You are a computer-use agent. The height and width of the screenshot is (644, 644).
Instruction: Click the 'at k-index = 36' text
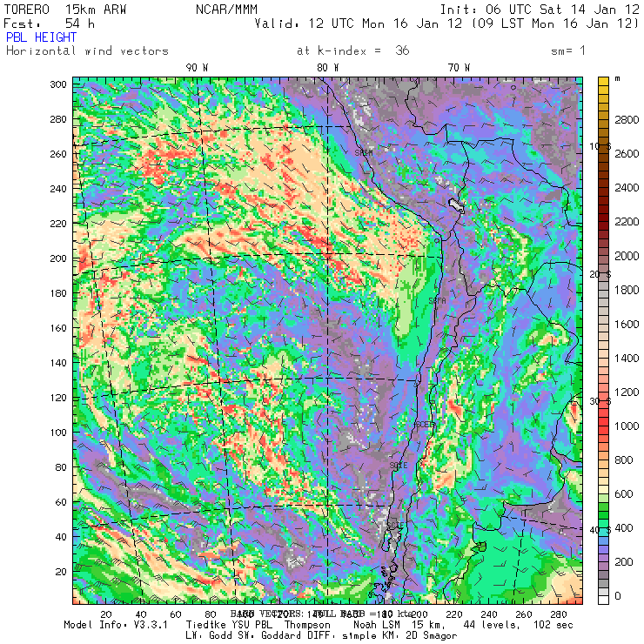352,50
